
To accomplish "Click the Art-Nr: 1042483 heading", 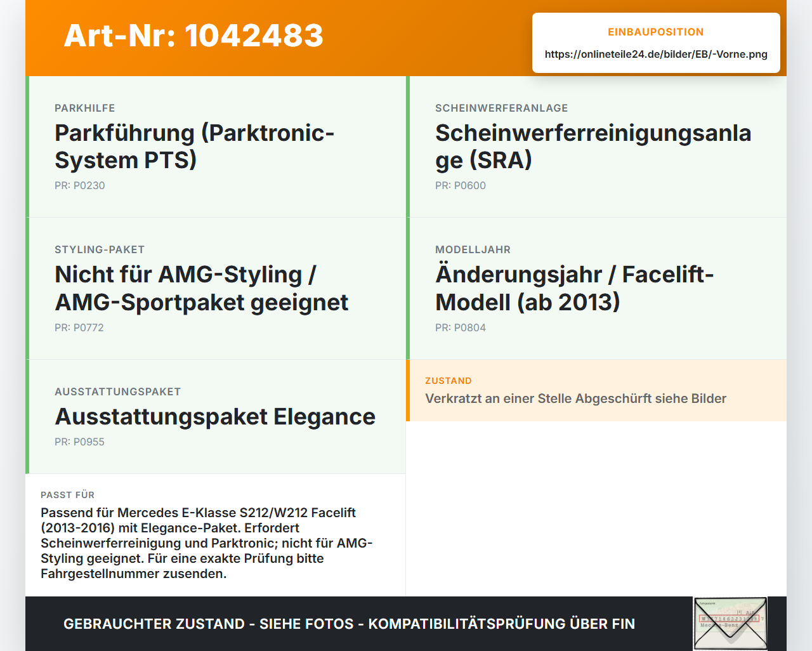I will [x=193, y=36].
